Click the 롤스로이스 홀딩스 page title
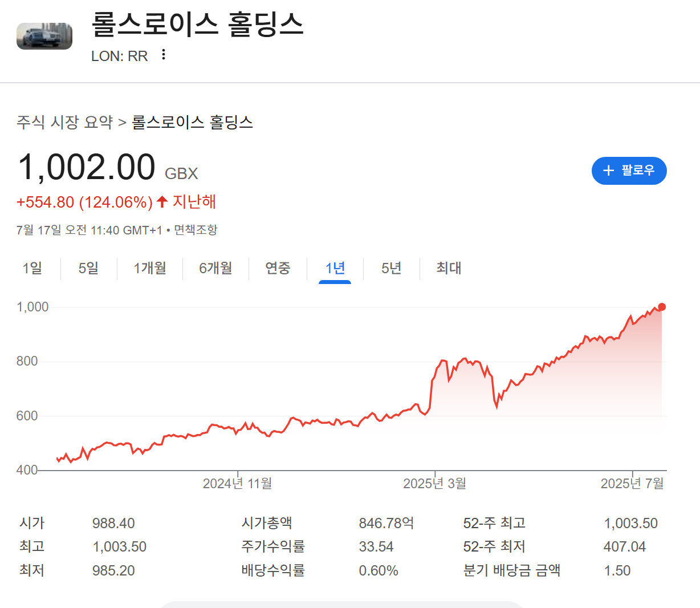 [x=197, y=25]
